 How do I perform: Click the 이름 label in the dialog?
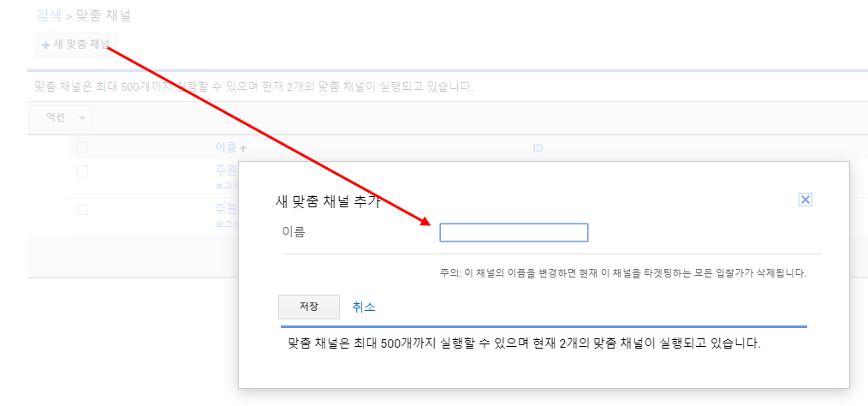[x=294, y=232]
